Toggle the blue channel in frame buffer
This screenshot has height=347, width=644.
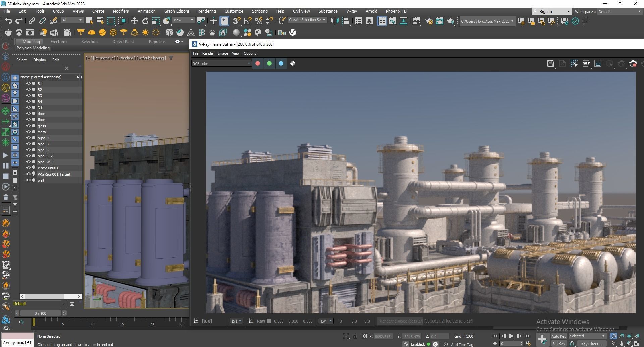pos(281,63)
